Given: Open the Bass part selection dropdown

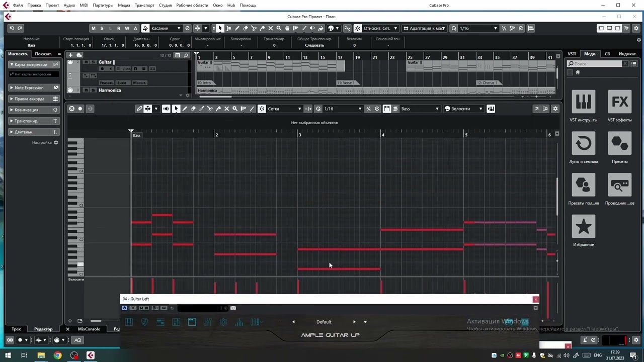Looking at the screenshot, I should point(420,109).
